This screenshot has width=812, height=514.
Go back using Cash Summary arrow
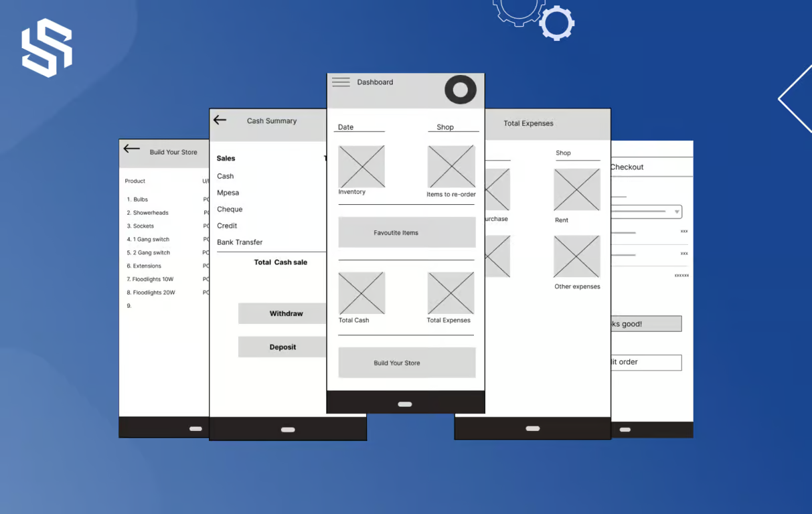click(x=220, y=120)
